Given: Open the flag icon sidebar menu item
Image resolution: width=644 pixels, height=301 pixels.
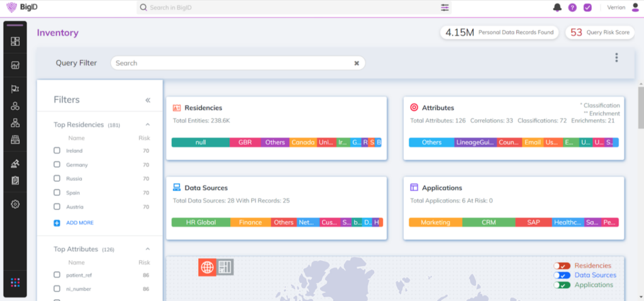Looking at the screenshot, I should (x=15, y=89).
